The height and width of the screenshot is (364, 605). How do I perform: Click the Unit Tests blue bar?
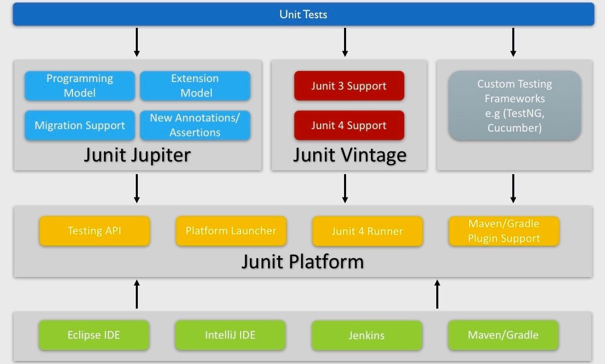click(x=304, y=14)
